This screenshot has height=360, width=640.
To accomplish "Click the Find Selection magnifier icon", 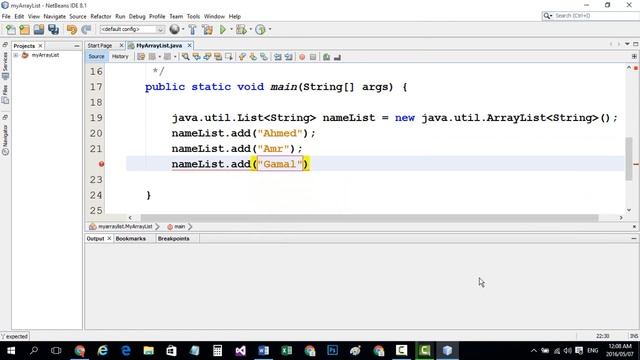I will point(185,57).
